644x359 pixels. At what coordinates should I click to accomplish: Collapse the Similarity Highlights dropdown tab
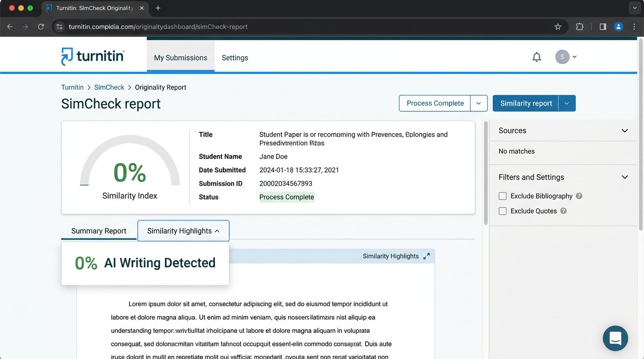[183, 231]
